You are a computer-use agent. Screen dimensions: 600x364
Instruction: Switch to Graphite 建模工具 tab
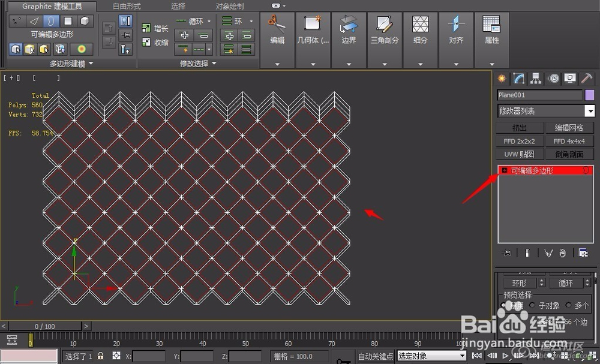(52, 6)
